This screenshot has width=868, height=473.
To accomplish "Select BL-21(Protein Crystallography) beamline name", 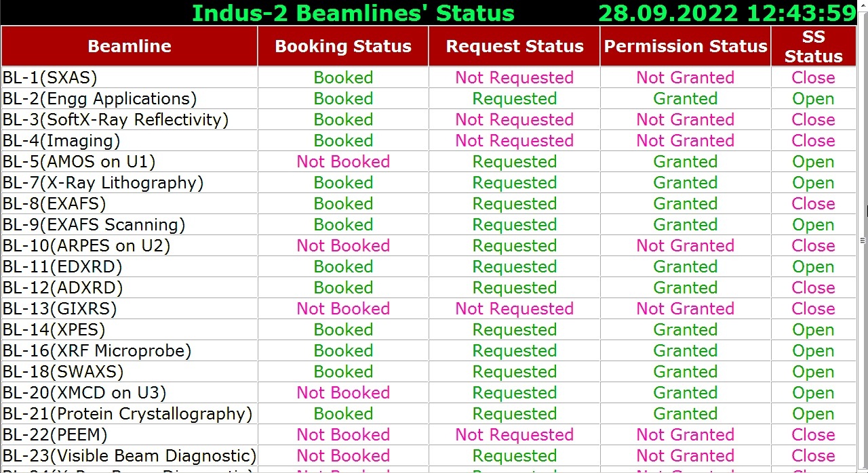I will click(x=127, y=413).
